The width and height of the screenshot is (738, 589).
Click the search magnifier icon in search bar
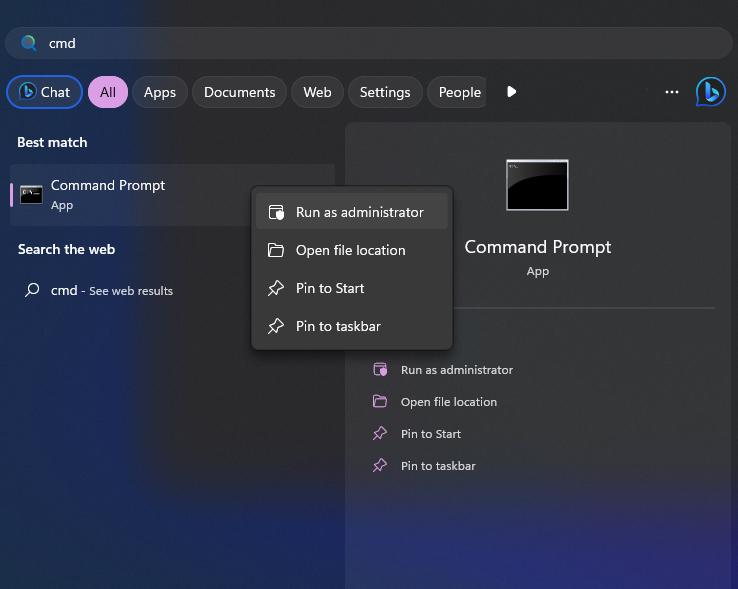pyautogui.click(x=29, y=43)
